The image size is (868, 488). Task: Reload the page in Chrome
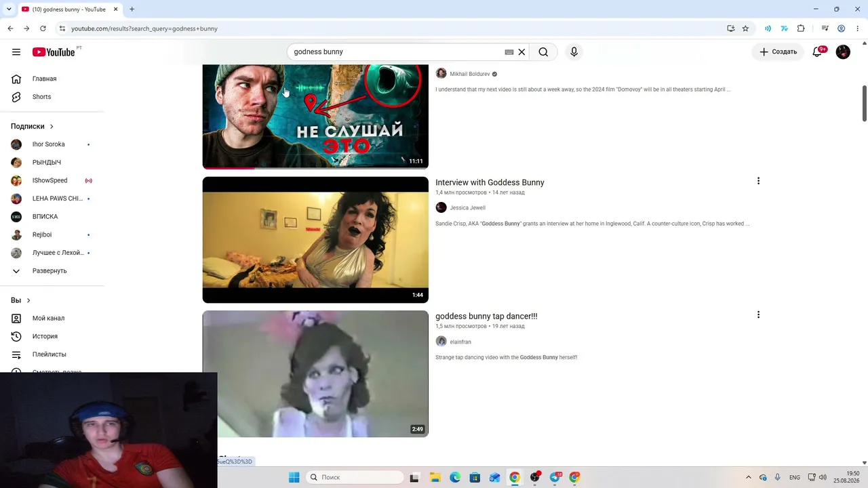pos(43,28)
